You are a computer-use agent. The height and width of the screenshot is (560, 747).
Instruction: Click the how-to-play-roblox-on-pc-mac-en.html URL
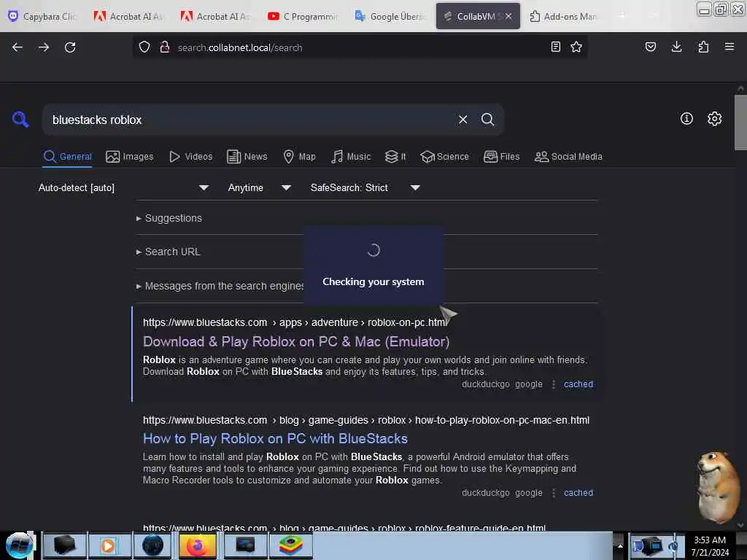366,420
